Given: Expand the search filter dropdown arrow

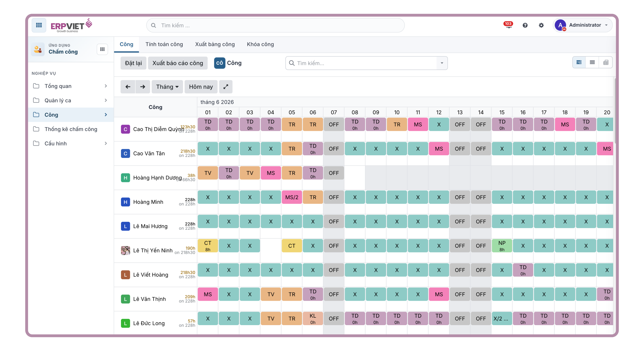Looking at the screenshot, I should pos(442,63).
